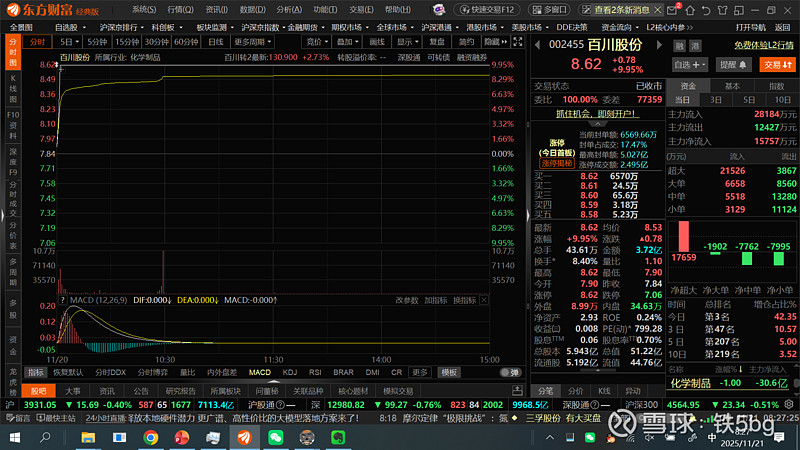This screenshot has width=800, height=450.
Task: Toggle the 弹 popup switch
Action: click(510, 372)
